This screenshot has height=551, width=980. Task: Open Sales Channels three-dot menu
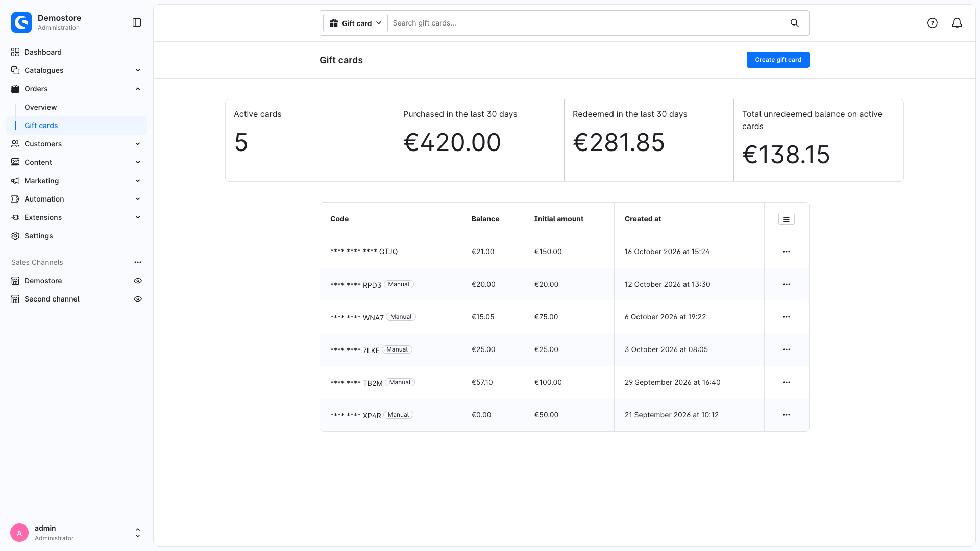tap(138, 262)
